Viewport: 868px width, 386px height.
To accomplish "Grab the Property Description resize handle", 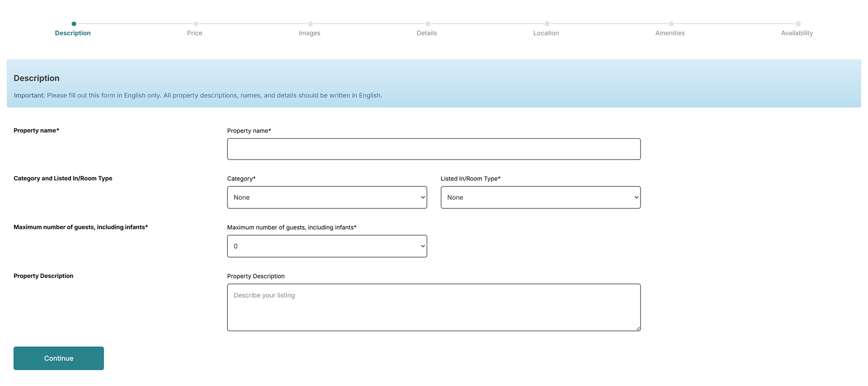I will pos(638,328).
